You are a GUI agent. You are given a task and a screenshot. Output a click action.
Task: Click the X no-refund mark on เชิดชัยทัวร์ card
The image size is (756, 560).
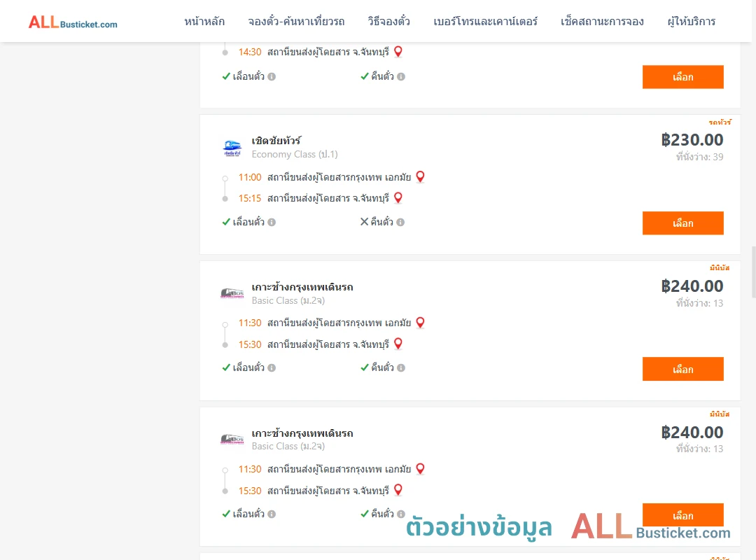click(365, 222)
